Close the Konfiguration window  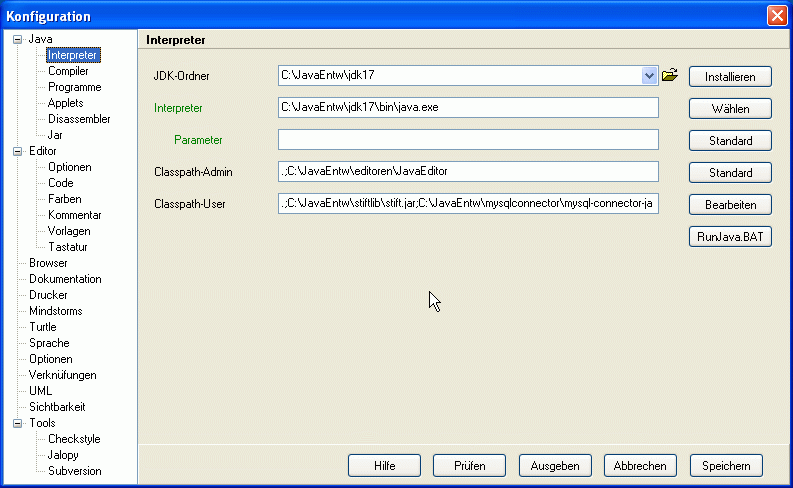[777, 16]
